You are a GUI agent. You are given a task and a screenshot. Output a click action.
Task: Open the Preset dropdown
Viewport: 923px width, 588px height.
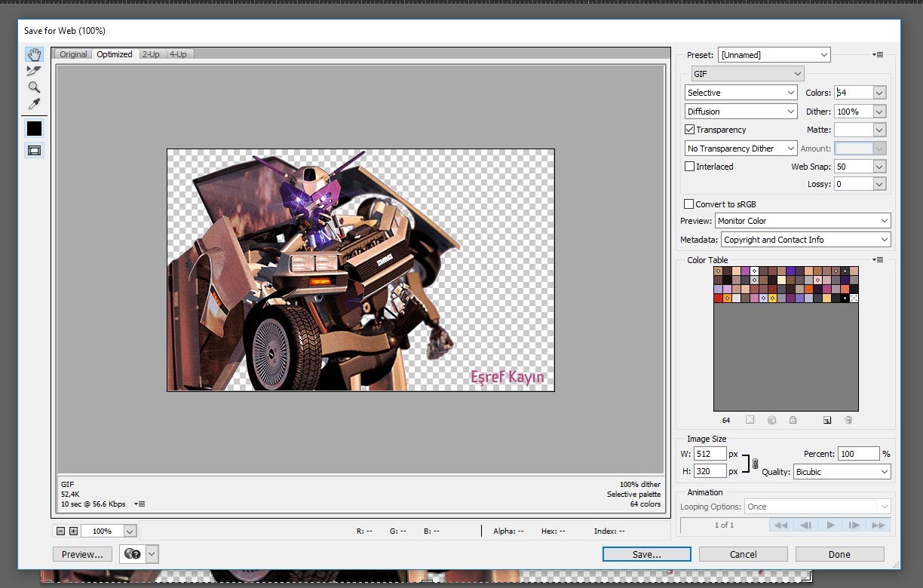click(x=774, y=55)
